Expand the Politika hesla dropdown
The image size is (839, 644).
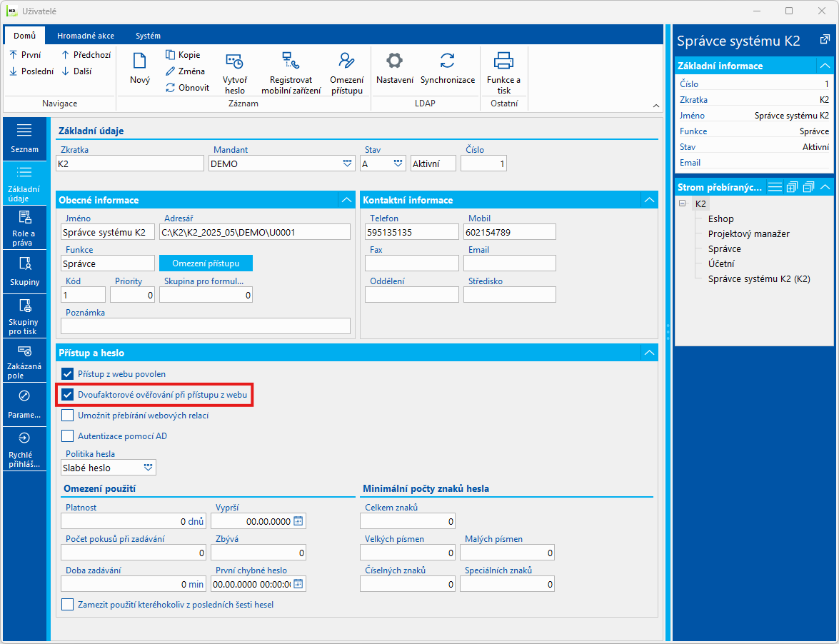(x=148, y=468)
